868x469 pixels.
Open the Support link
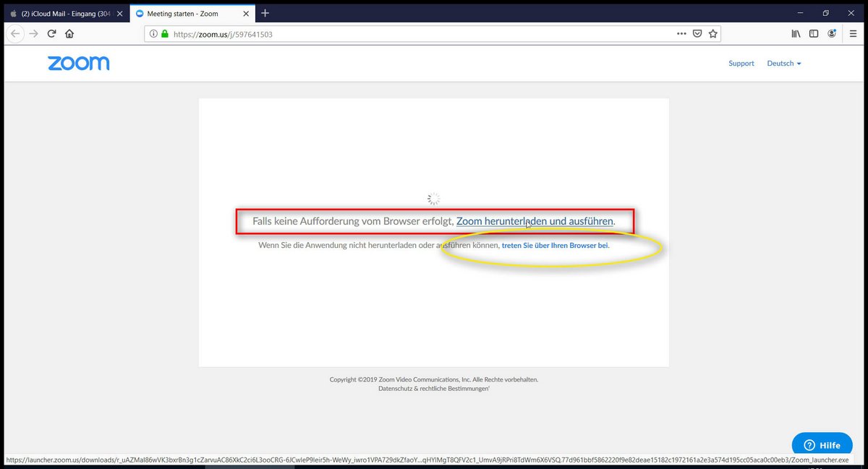(741, 64)
